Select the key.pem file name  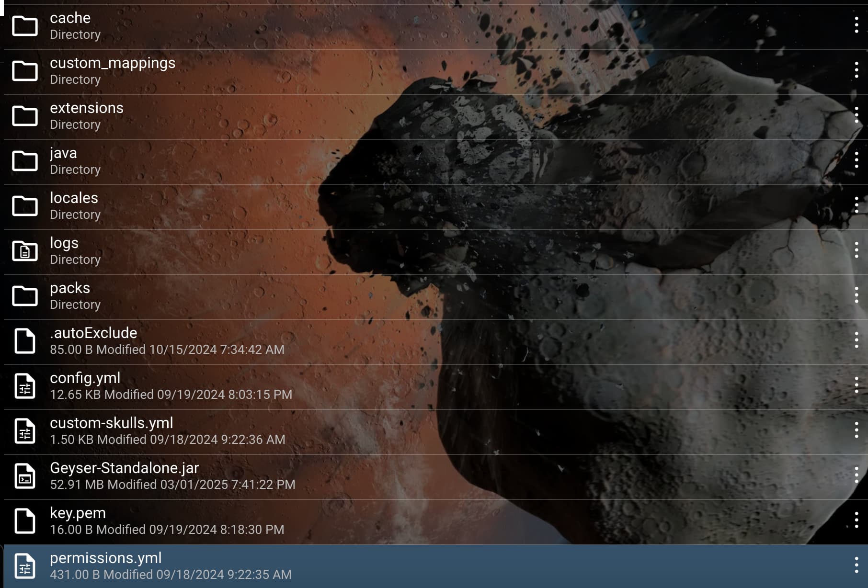click(x=78, y=513)
